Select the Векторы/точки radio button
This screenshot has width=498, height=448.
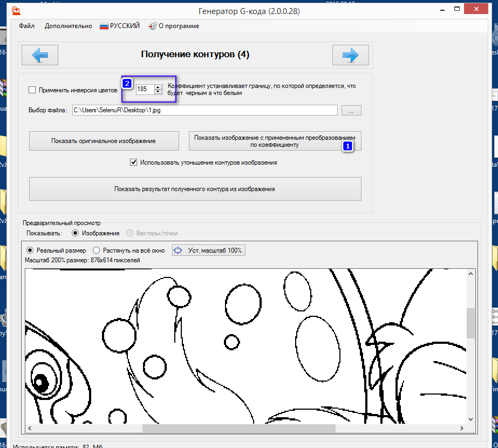[129, 233]
